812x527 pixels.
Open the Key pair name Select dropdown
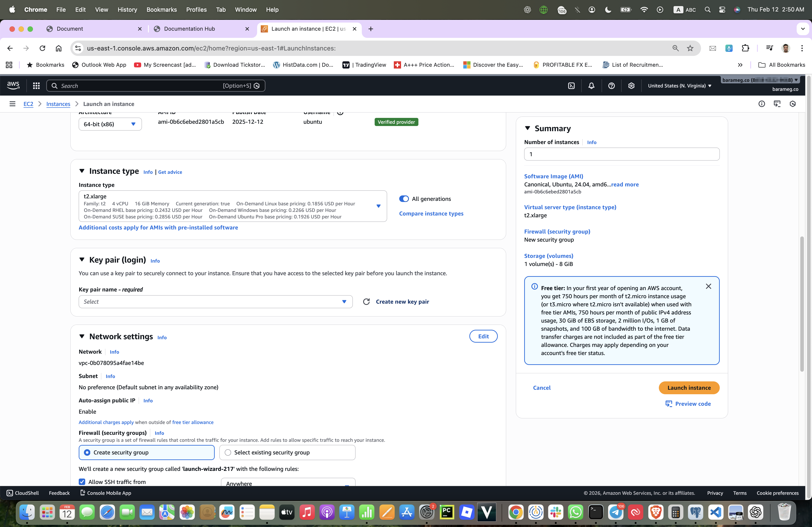click(x=215, y=302)
